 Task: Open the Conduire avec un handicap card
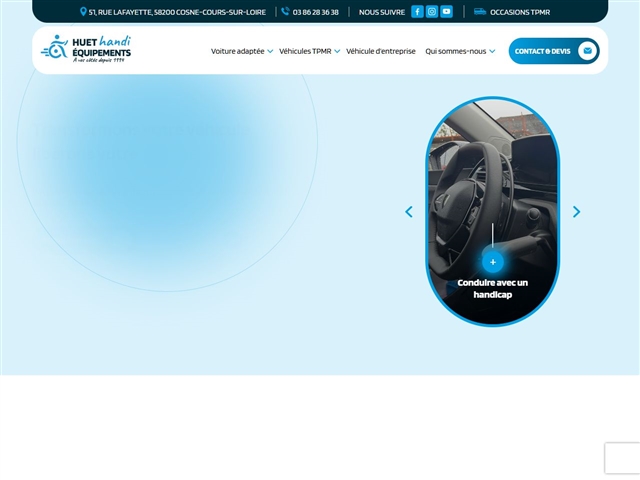coord(493,288)
